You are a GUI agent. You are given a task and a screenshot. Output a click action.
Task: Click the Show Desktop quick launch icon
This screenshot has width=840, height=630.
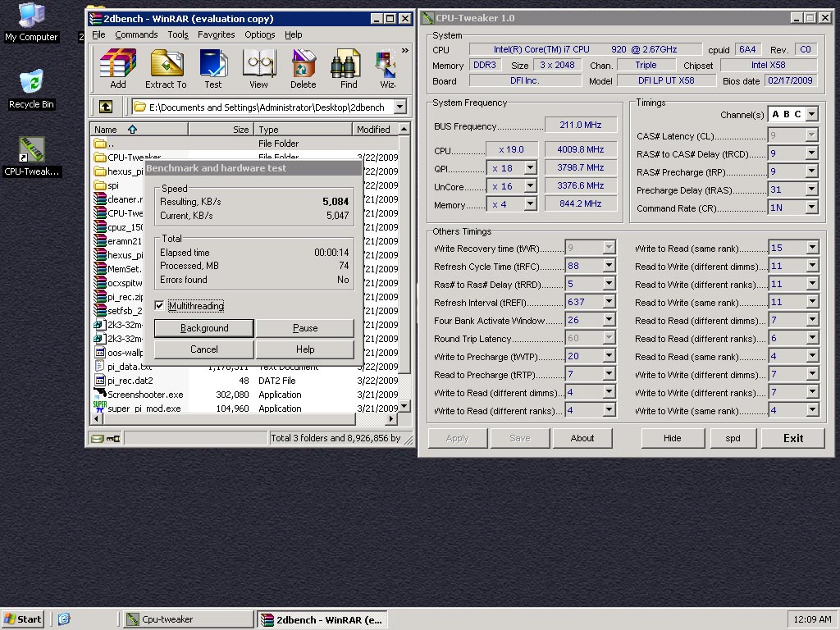pyautogui.click(x=64, y=619)
